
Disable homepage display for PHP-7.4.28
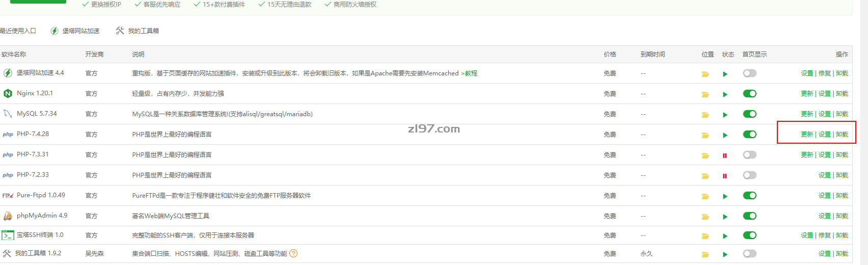[749, 134]
